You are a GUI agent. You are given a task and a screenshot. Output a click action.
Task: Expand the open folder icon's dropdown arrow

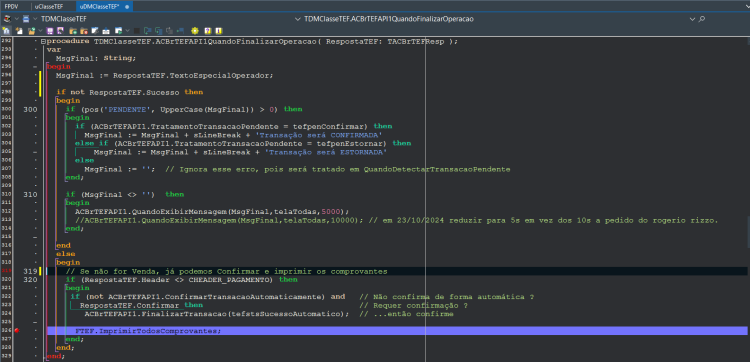pos(40,31)
